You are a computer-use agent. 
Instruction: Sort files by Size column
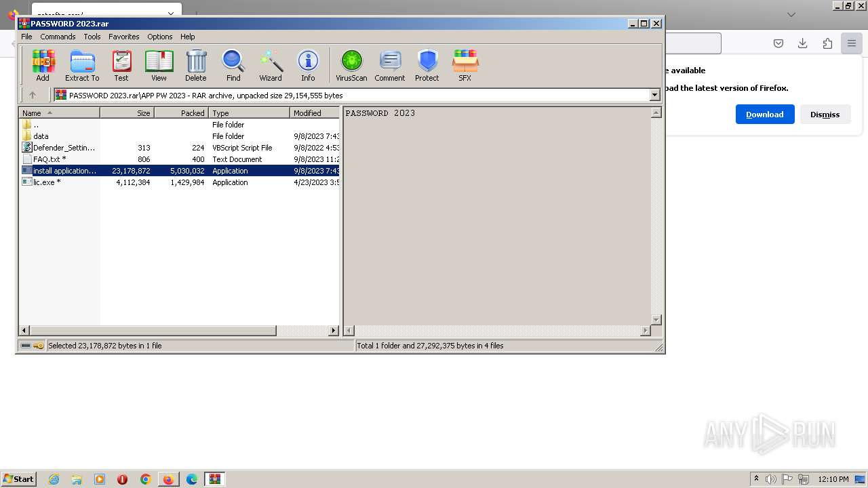127,113
